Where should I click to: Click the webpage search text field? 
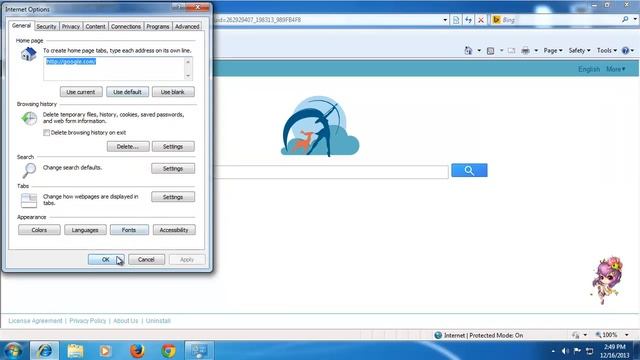(x=331, y=172)
